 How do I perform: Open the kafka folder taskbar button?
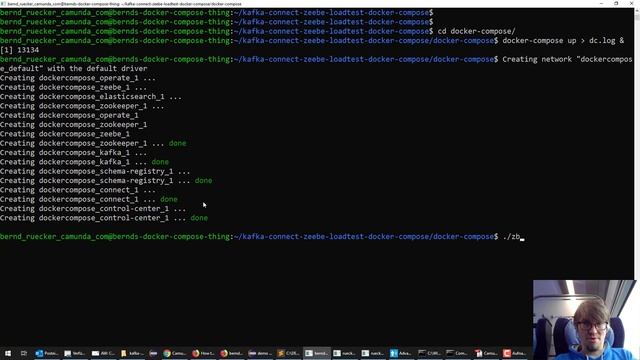[x=132, y=353]
